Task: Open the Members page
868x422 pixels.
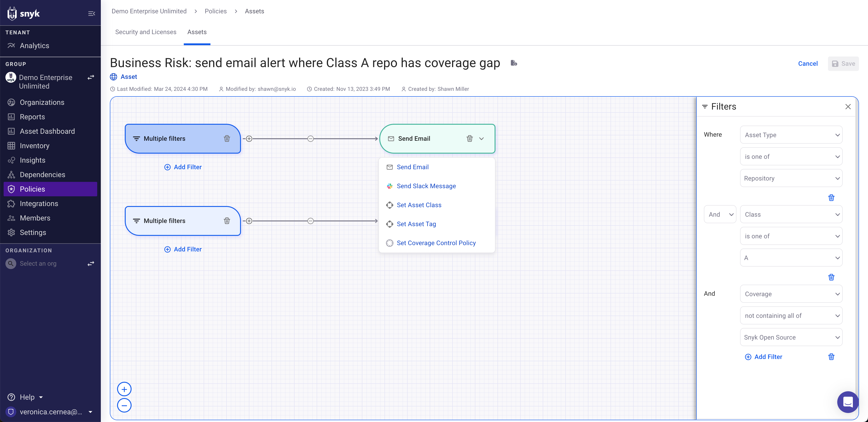Action: point(35,218)
